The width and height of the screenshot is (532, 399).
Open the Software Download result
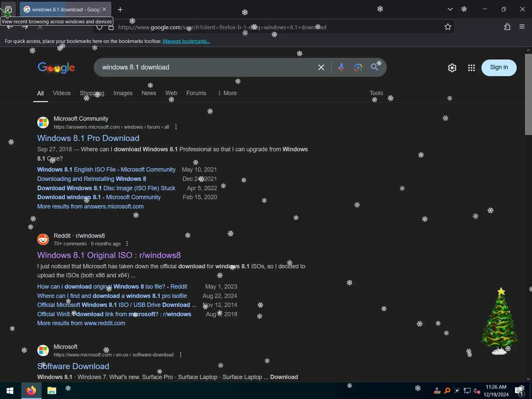pyautogui.click(x=73, y=366)
